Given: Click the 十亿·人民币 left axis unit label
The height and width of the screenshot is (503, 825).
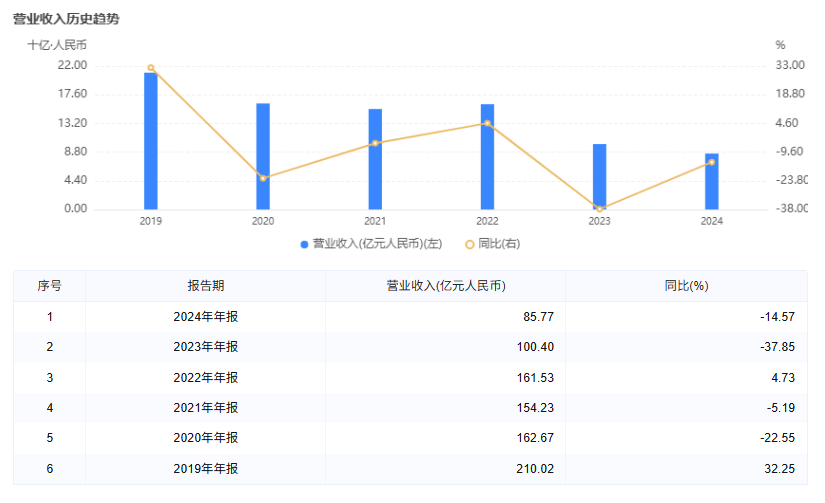Looking at the screenshot, I should pyautogui.click(x=57, y=45).
